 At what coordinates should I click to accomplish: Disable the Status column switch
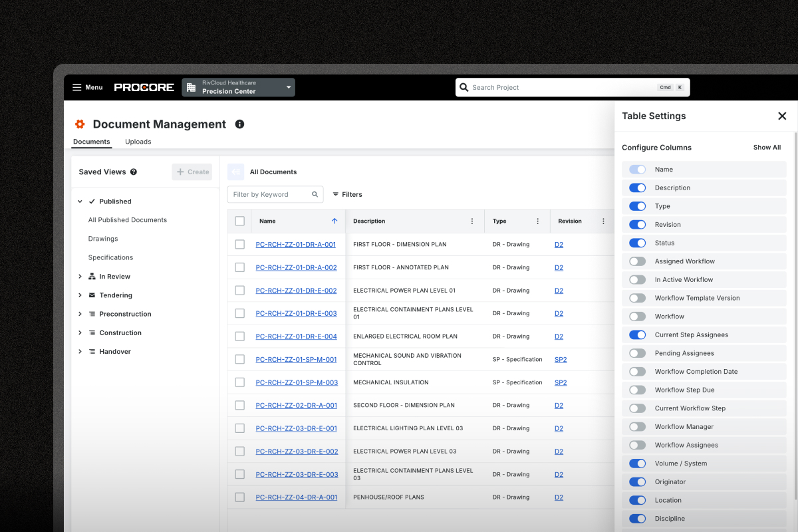(637, 243)
